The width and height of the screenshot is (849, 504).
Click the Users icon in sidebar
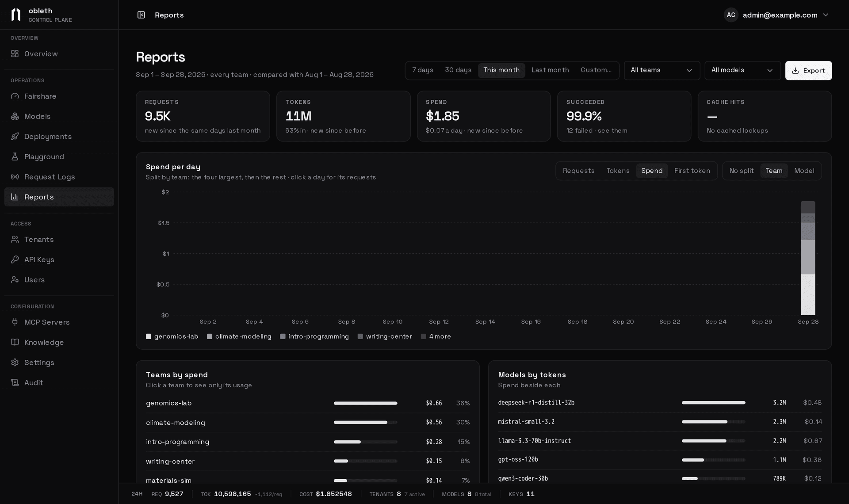point(15,279)
